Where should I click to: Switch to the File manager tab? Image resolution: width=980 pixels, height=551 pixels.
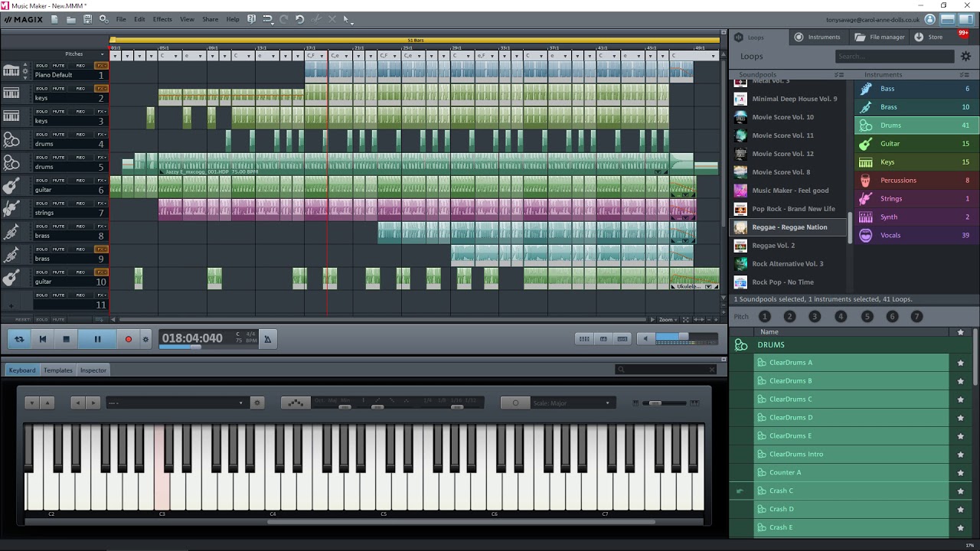[880, 37]
